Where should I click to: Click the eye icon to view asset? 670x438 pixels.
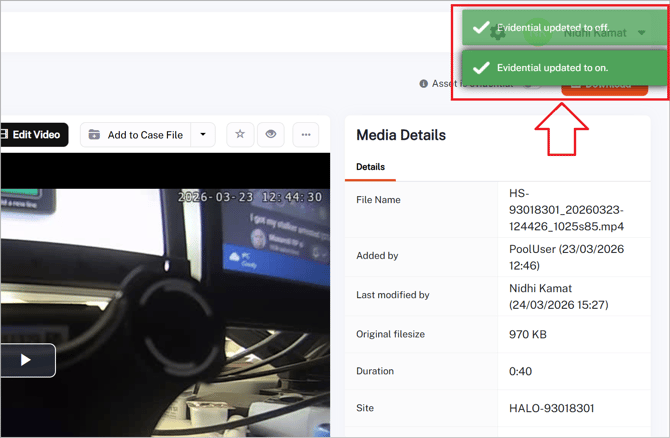[x=270, y=135]
